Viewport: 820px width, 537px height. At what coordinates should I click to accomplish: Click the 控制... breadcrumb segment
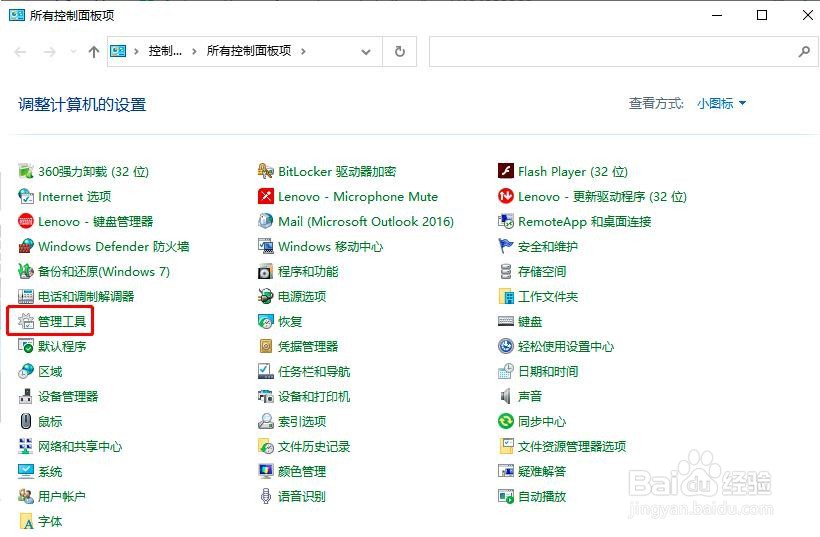pos(165,51)
